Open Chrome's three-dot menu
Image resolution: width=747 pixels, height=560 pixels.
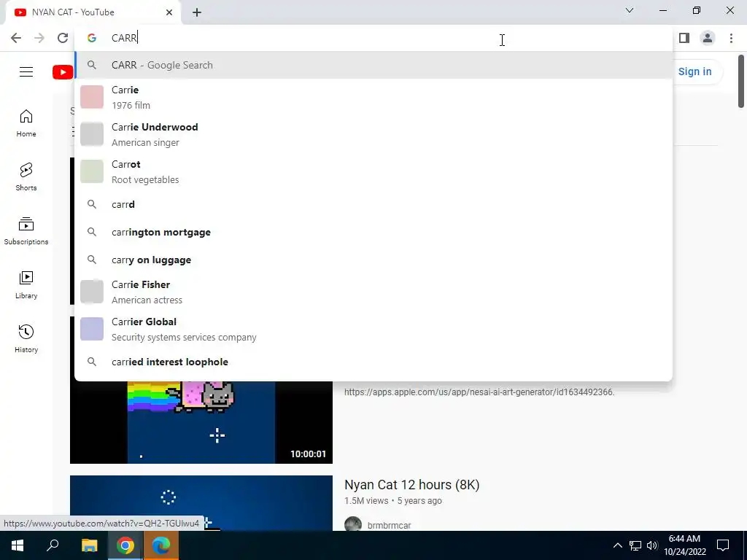[x=731, y=38]
